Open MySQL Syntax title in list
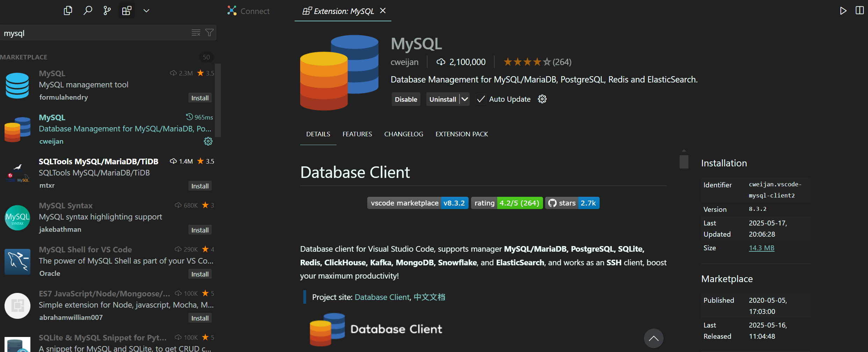 (x=66, y=206)
